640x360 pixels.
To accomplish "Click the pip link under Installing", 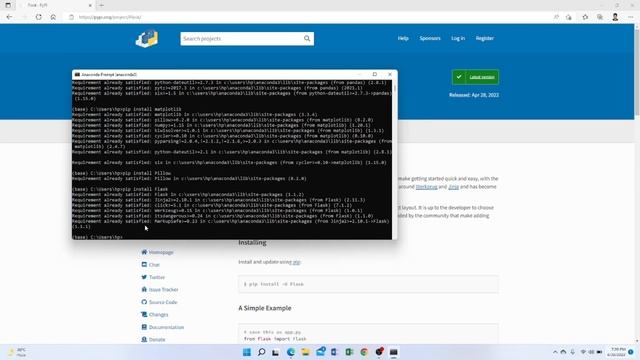I will tap(296, 262).
